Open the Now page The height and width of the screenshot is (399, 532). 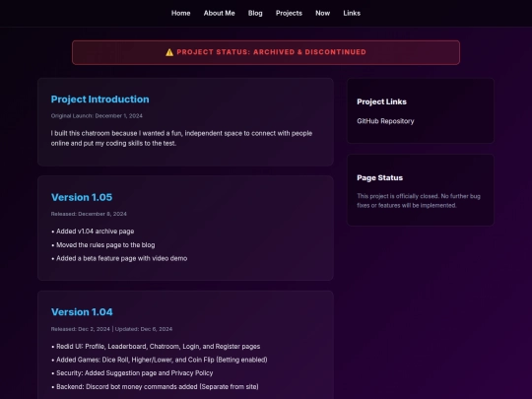pyautogui.click(x=323, y=13)
